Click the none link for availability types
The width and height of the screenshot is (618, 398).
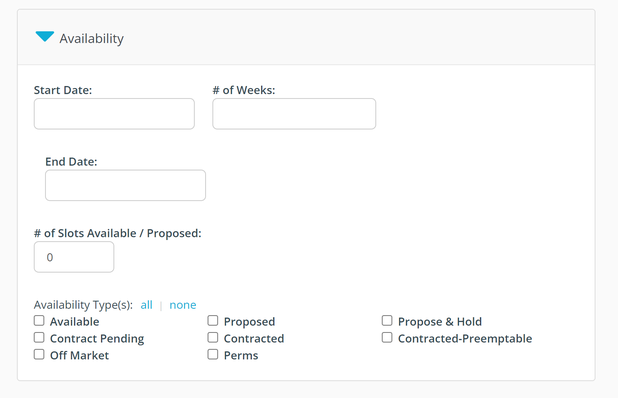(x=182, y=305)
